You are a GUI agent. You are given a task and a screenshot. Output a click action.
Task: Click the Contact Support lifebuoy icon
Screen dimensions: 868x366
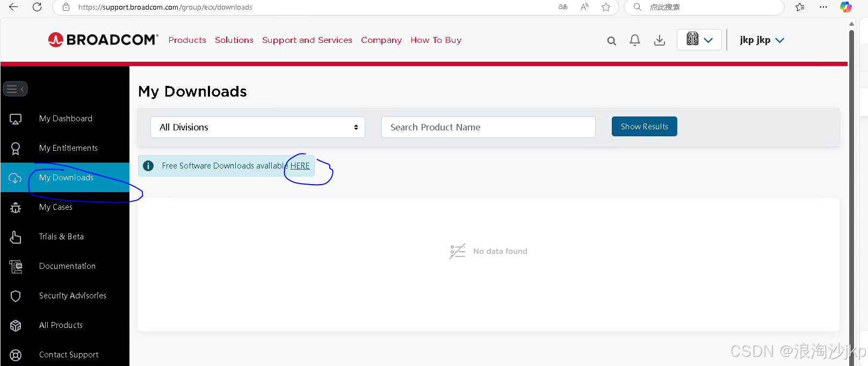click(x=16, y=355)
